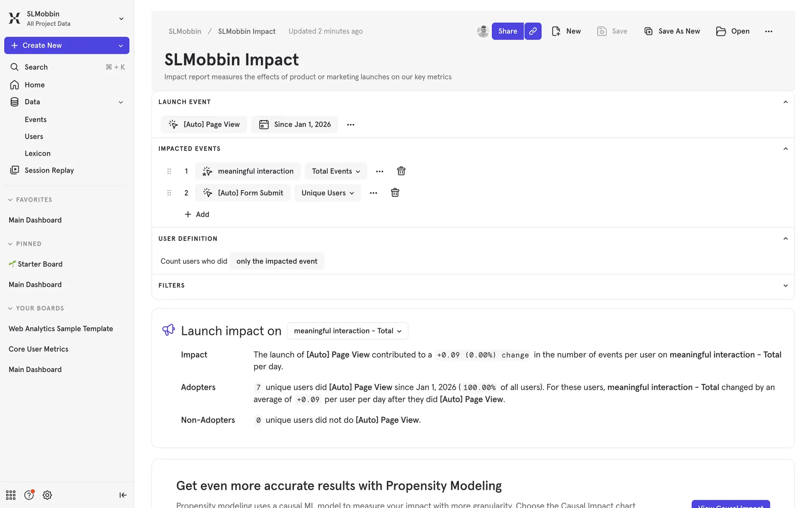The height and width of the screenshot is (508, 812).
Task: Collapse the Favorites sidebar section
Action: point(11,200)
